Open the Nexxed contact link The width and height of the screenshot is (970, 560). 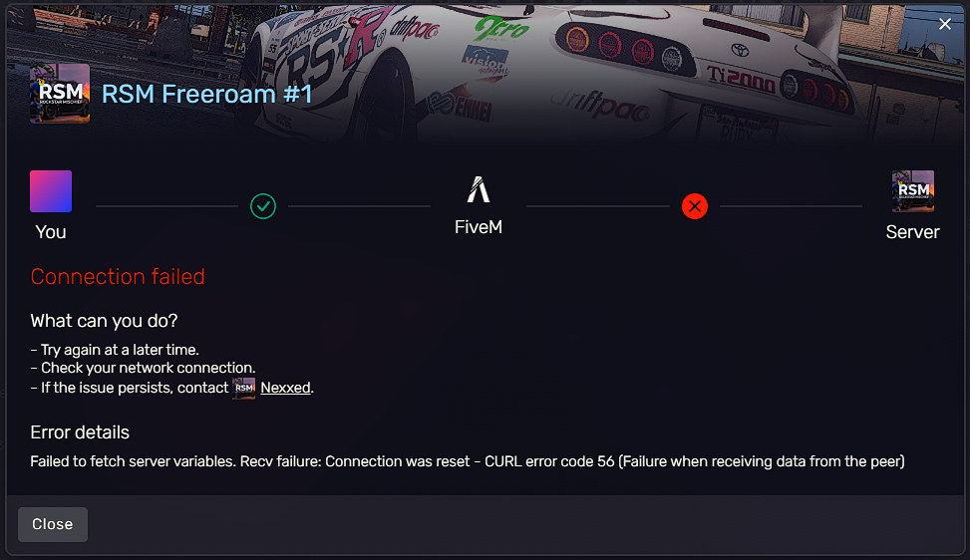285,388
